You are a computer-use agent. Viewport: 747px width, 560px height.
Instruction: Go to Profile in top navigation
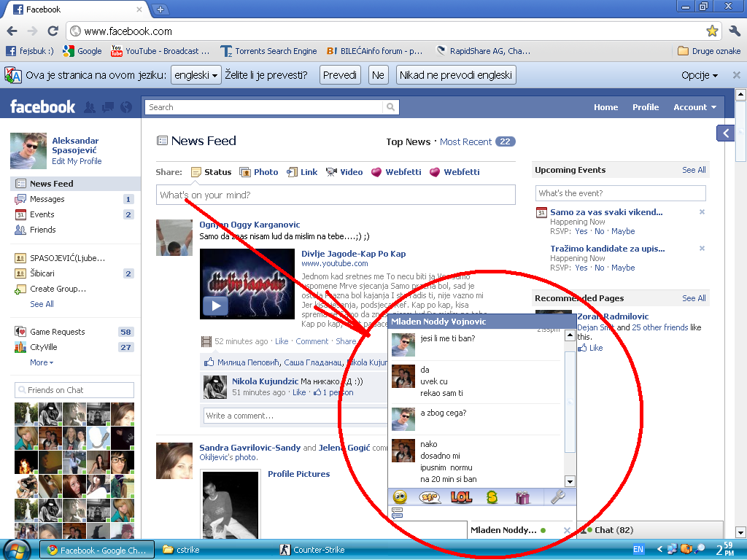tap(646, 107)
